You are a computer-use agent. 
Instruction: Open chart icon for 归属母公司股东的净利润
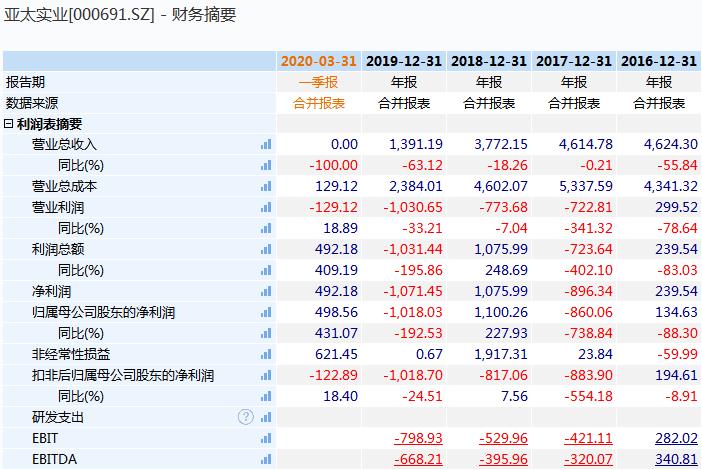[x=266, y=312]
